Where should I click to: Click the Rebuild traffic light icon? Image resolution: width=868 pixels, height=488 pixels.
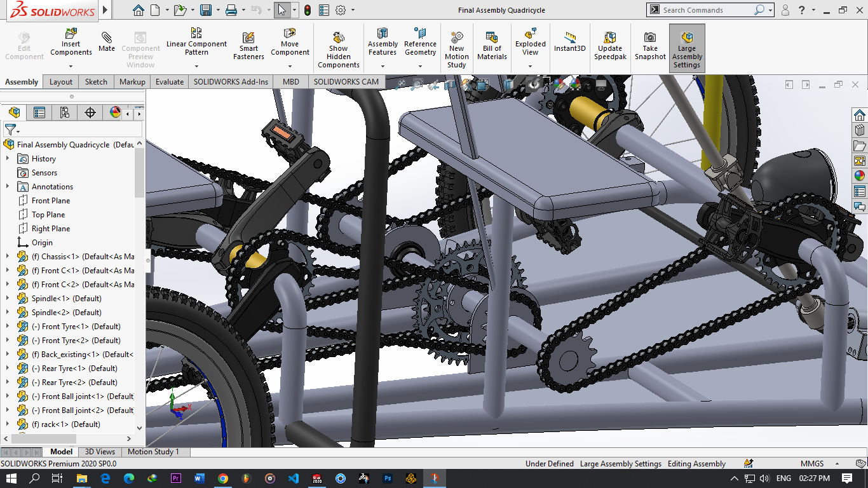(x=308, y=10)
